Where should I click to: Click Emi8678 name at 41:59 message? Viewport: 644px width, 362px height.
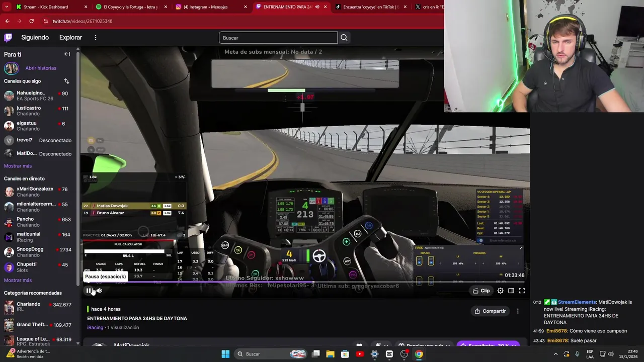point(557,331)
